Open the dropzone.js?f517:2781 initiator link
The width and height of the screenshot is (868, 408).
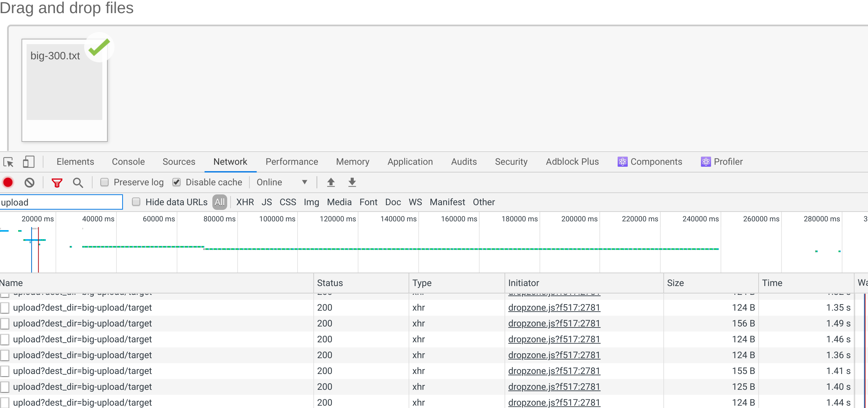554,308
